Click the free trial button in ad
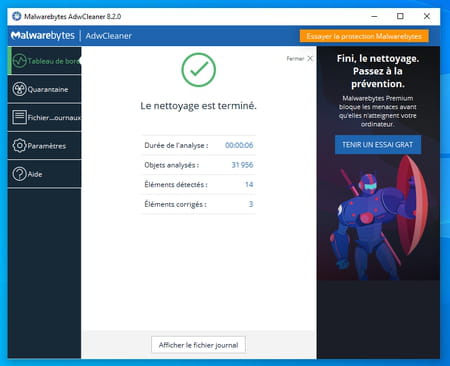The height and width of the screenshot is (366, 450). pos(378,145)
